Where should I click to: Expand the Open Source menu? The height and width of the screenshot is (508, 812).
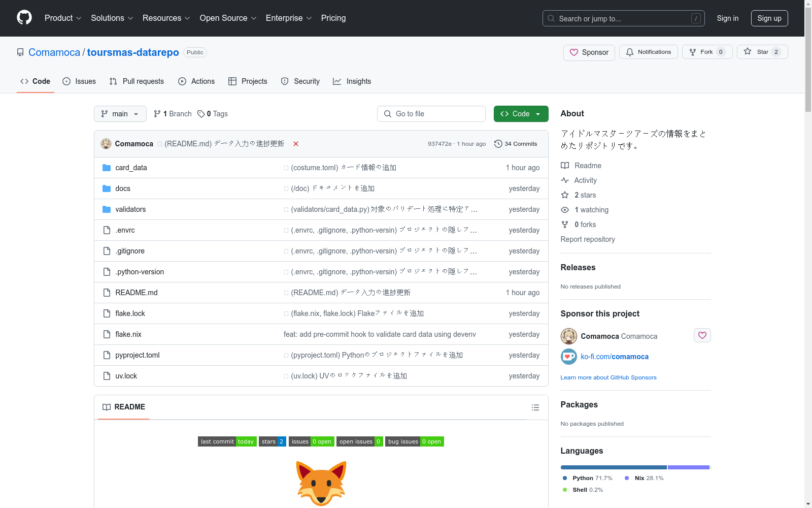pyautogui.click(x=228, y=18)
